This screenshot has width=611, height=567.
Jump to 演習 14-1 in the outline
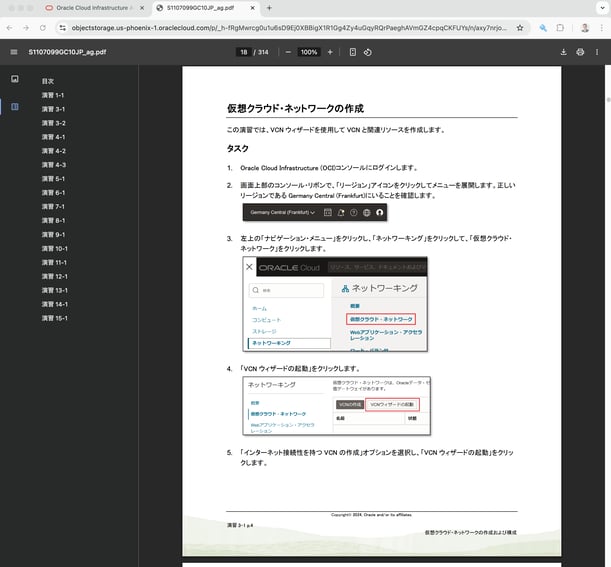55,304
